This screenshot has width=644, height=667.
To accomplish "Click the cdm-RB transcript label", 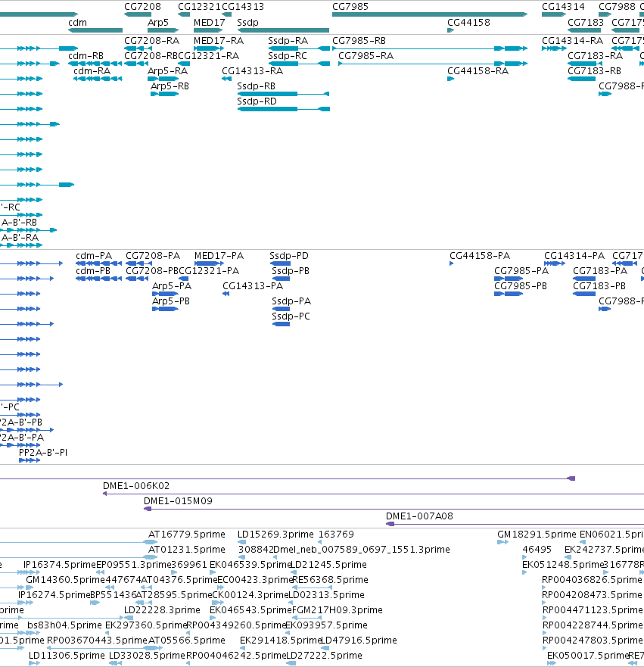I will click(86, 56).
